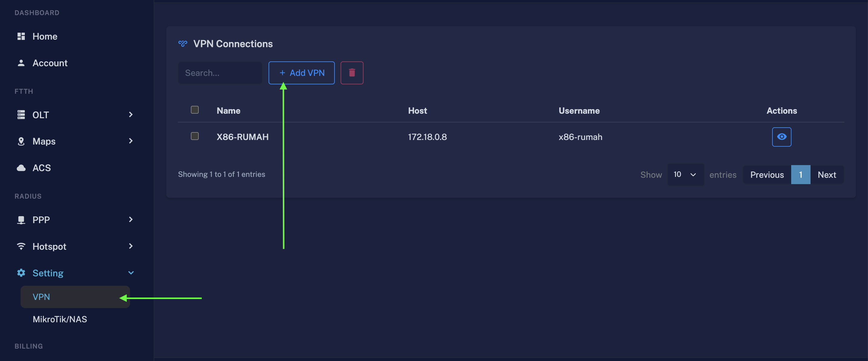The image size is (868, 361).
Task: Sort table by Username column header
Action: [579, 110]
